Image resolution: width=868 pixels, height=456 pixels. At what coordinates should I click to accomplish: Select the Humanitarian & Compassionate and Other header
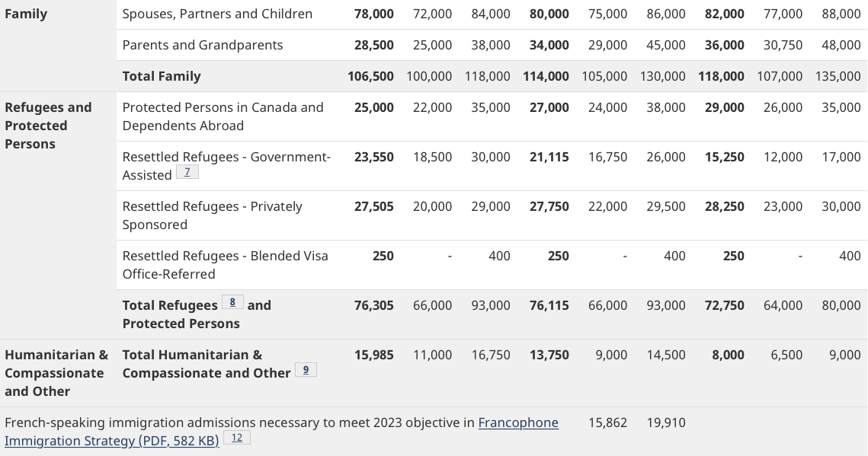point(56,373)
